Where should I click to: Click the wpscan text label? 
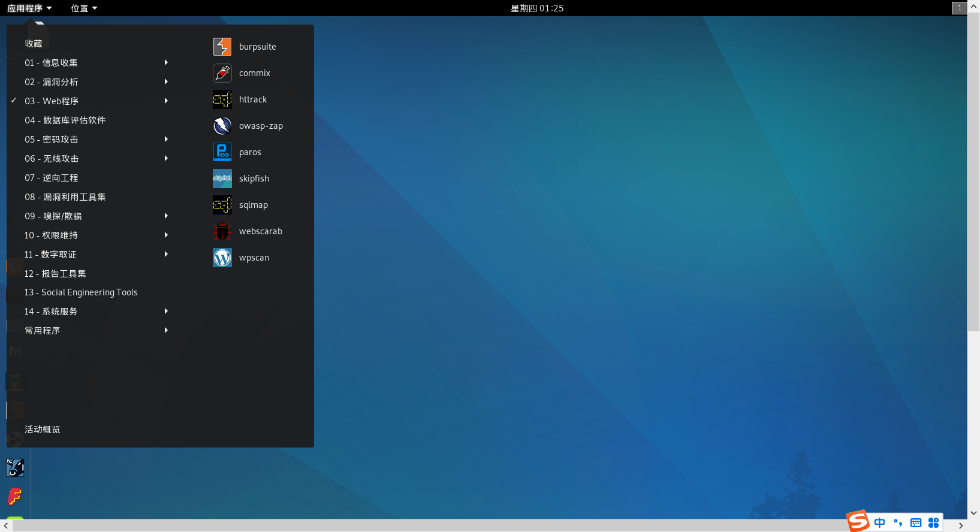pyautogui.click(x=254, y=258)
